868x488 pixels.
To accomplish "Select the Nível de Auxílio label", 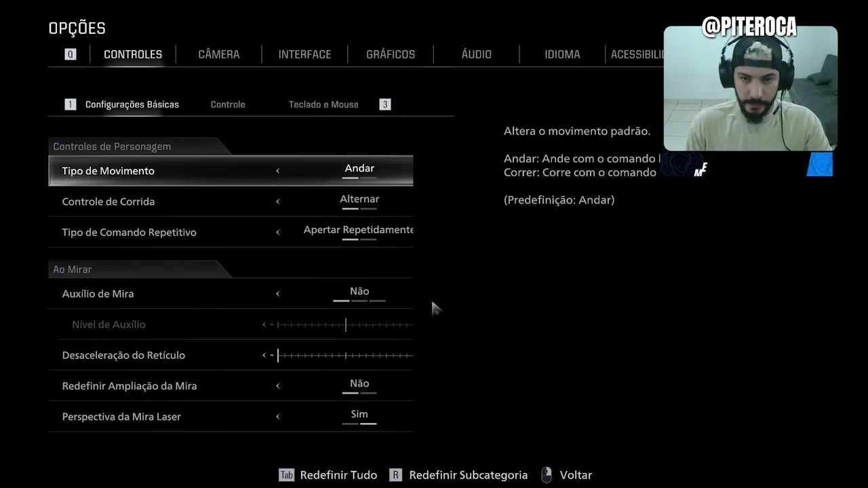I will click(109, 324).
